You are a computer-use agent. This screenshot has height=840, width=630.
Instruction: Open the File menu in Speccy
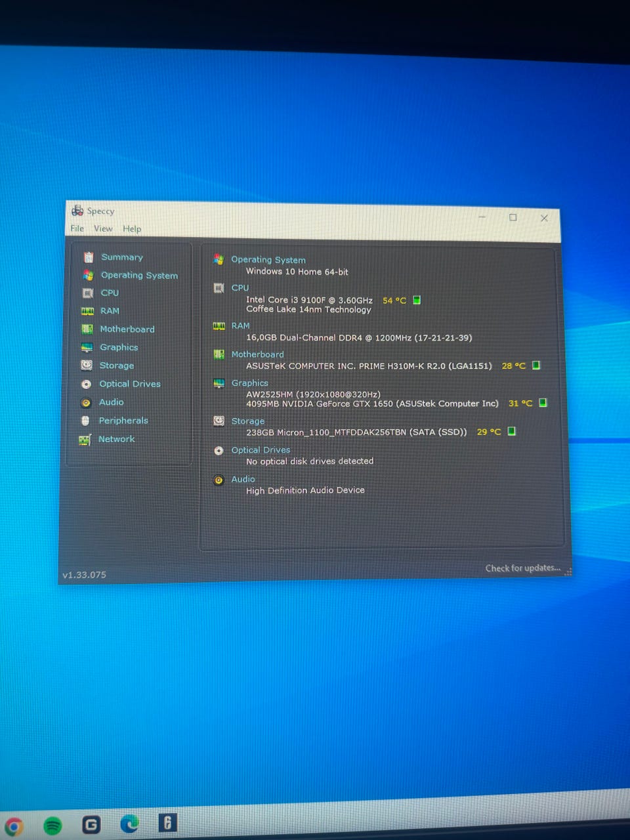coord(77,228)
